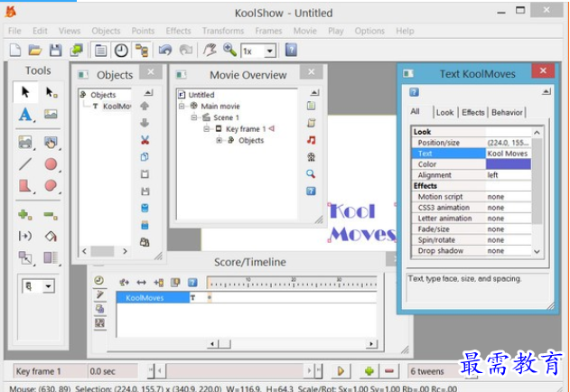Screen dimensions: 570x392
Task: Pick the line drawing tool
Action: pos(25,164)
